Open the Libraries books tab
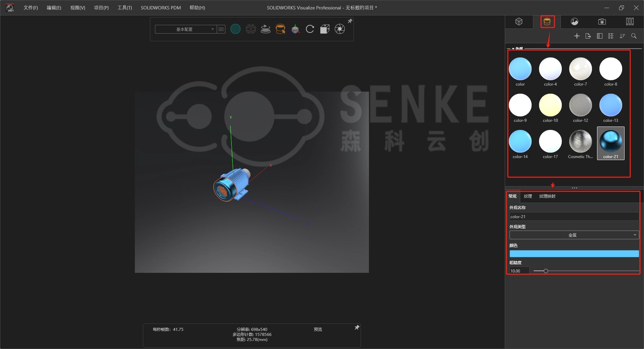The height and width of the screenshot is (349, 644). [x=630, y=22]
